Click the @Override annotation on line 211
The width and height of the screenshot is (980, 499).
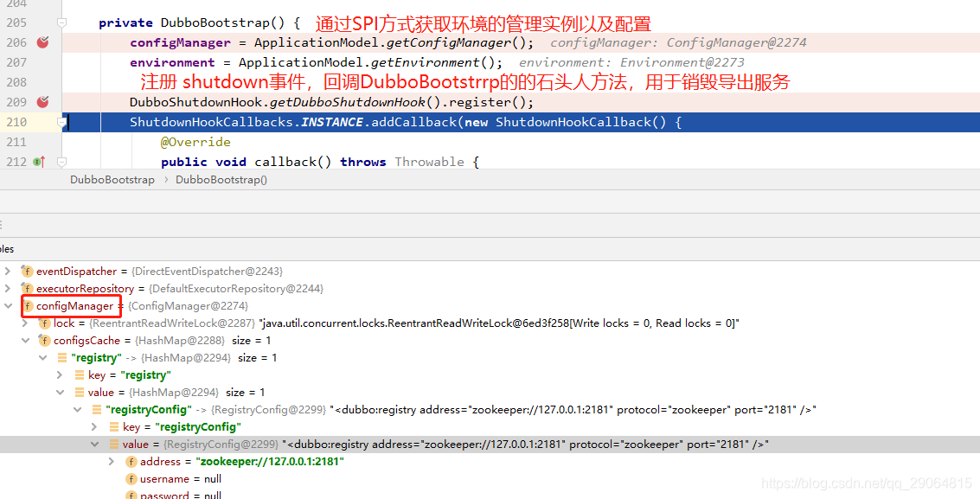click(195, 142)
